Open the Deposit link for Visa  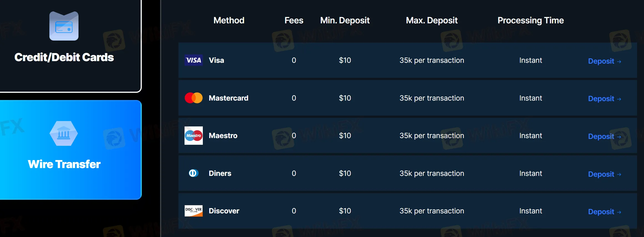[601, 61]
